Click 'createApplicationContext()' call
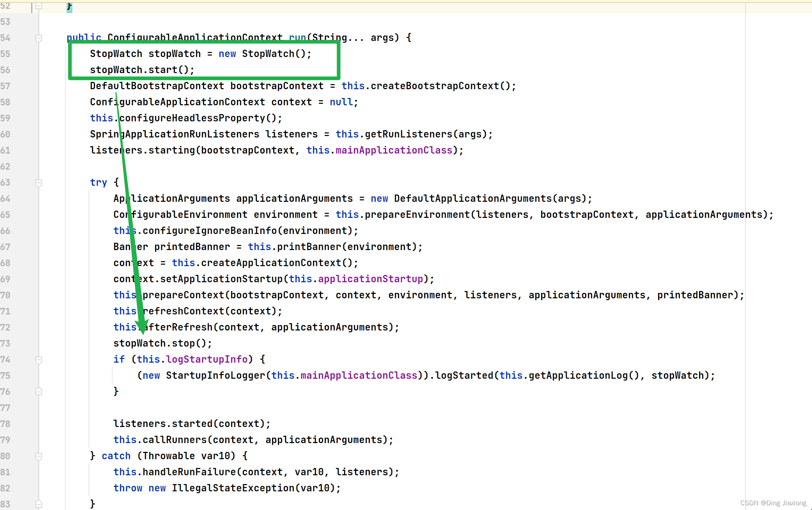 click(277, 263)
